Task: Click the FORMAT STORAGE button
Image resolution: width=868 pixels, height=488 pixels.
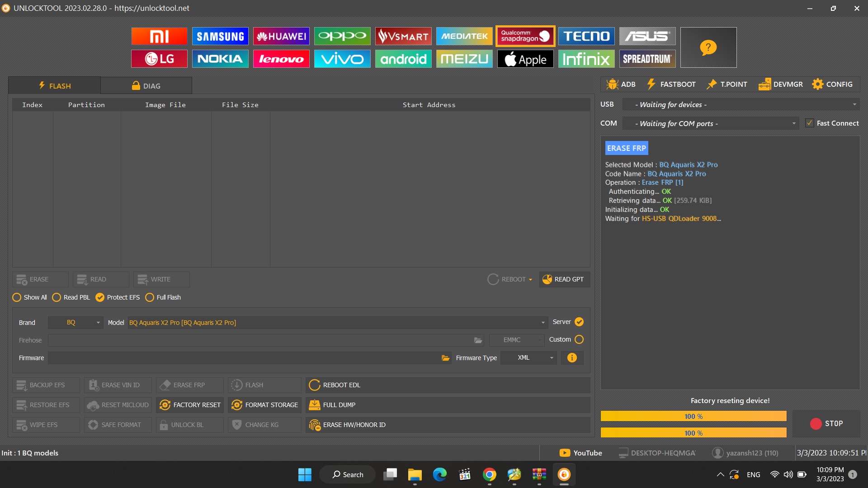Action: [x=264, y=405]
